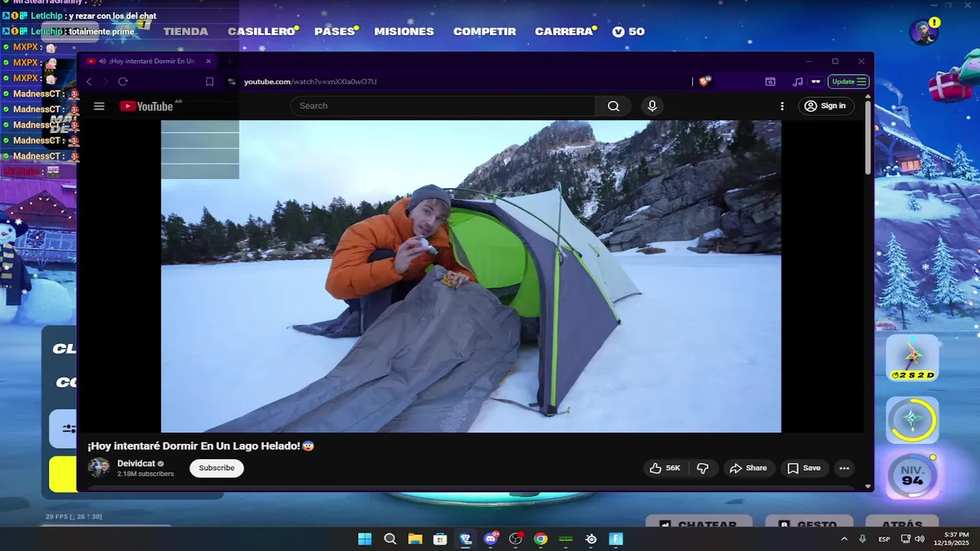Open the Fortnite CASILLERO tab

[x=262, y=31]
